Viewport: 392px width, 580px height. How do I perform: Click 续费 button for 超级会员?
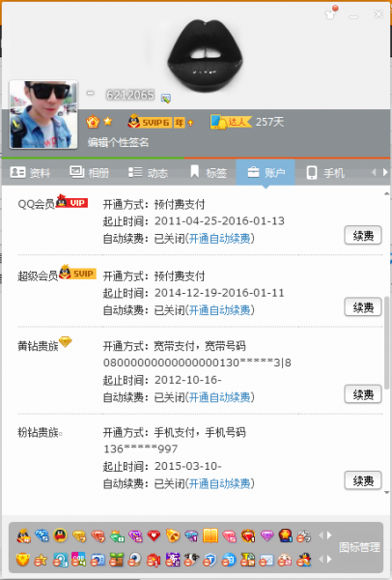tap(363, 307)
